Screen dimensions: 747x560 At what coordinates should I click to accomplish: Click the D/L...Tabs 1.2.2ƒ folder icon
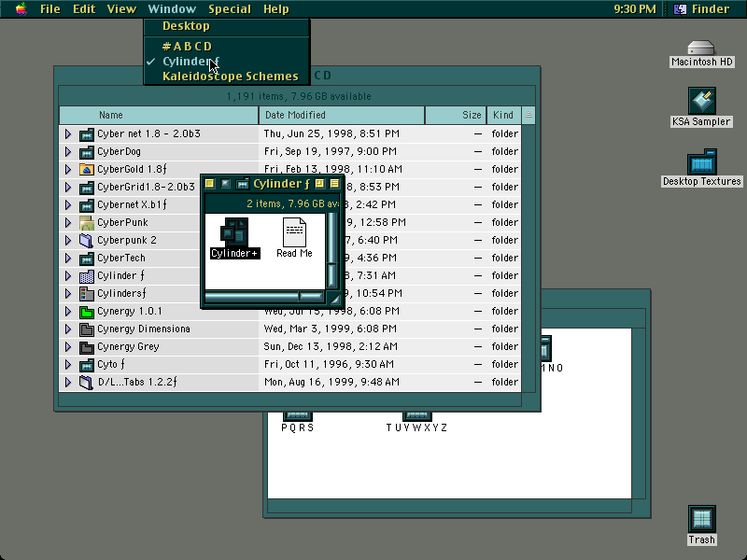click(86, 383)
